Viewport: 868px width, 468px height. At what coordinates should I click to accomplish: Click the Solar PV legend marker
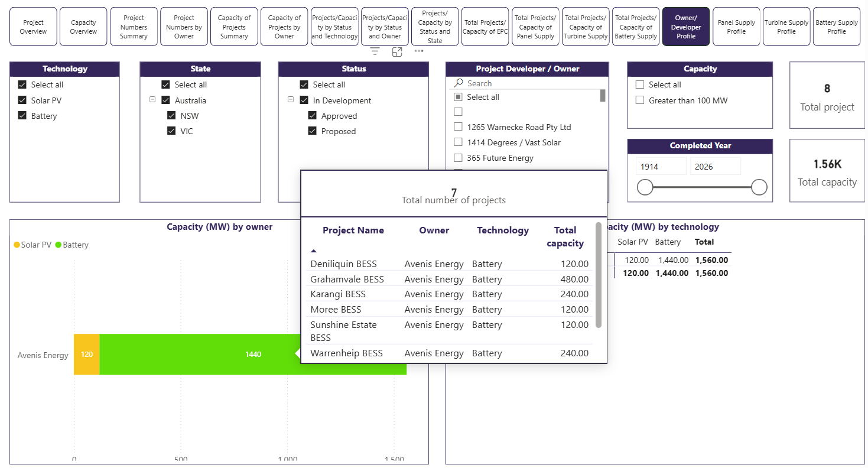(x=17, y=245)
